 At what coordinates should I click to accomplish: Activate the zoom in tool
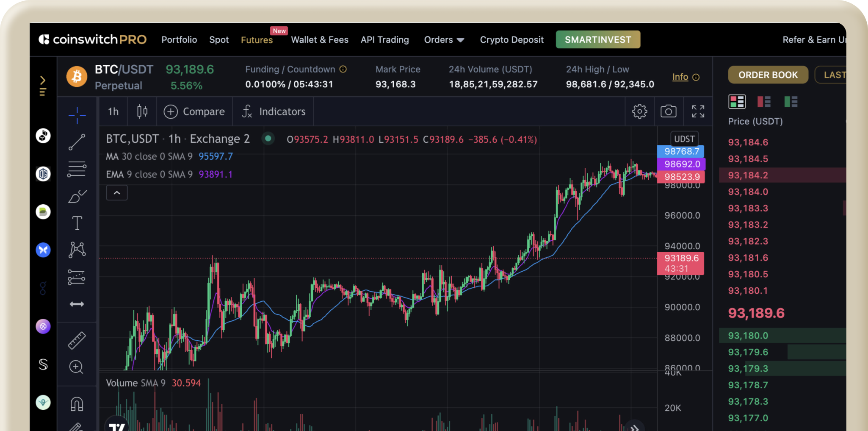coord(76,367)
